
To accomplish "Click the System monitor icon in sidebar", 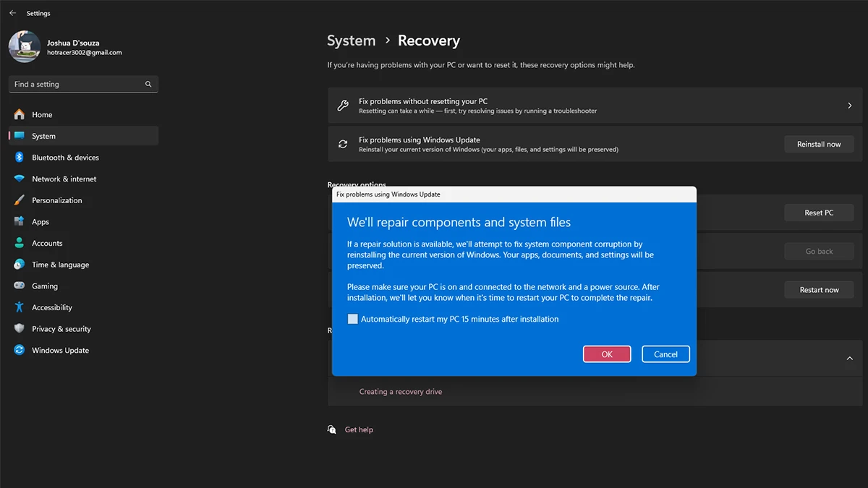I will click(x=19, y=136).
